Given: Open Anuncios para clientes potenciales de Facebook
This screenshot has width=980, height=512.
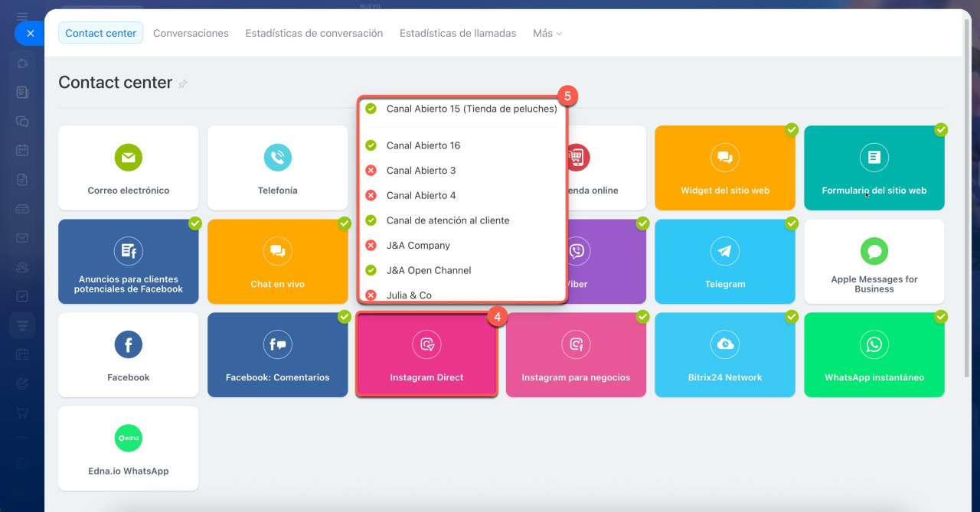Looking at the screenshot, I should (129, 262).
